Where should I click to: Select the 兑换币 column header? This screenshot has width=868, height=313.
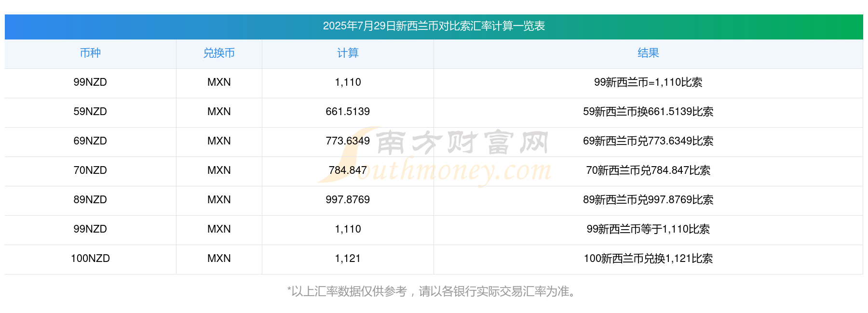point(219,53)
